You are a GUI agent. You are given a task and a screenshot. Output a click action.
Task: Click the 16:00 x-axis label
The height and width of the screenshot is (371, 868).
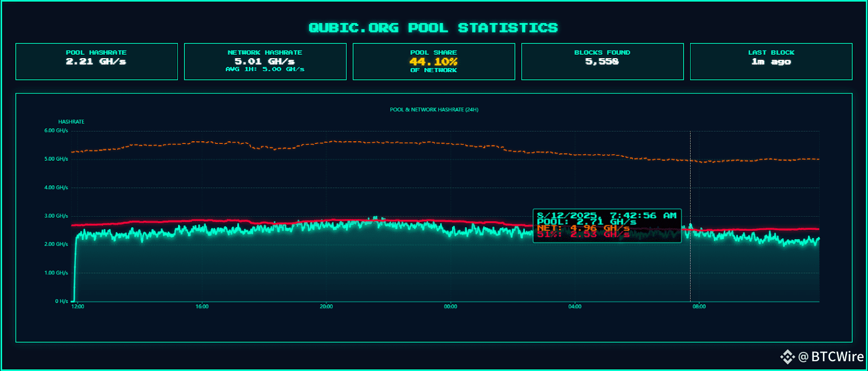[202, 306]
